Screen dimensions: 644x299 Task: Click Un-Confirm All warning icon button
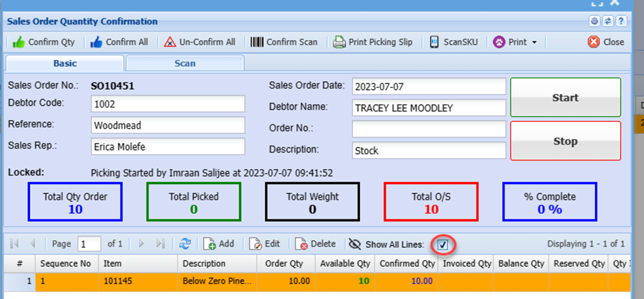tap(200, 42)
